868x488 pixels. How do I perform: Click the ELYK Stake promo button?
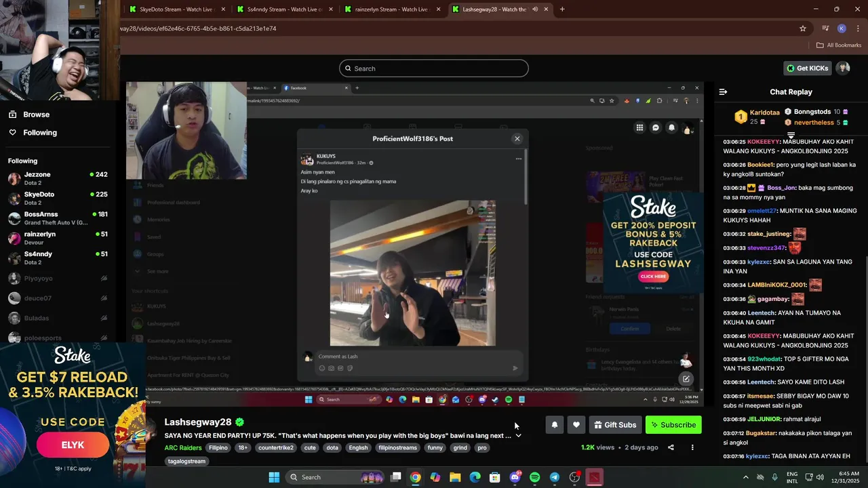click(x=73, y=445)
